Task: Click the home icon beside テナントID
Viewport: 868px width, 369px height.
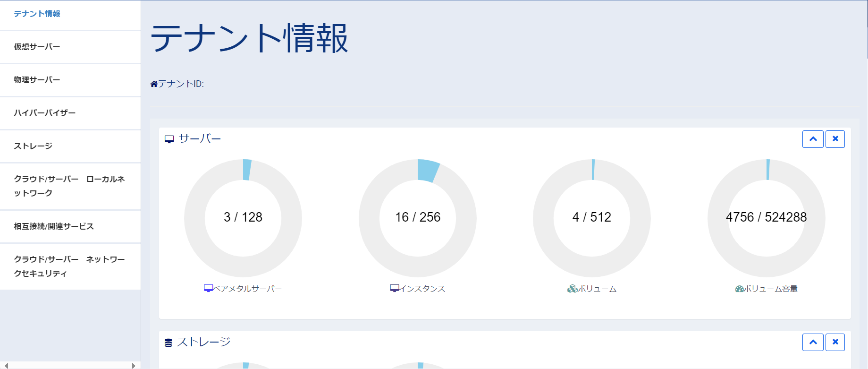Action: 154,84
